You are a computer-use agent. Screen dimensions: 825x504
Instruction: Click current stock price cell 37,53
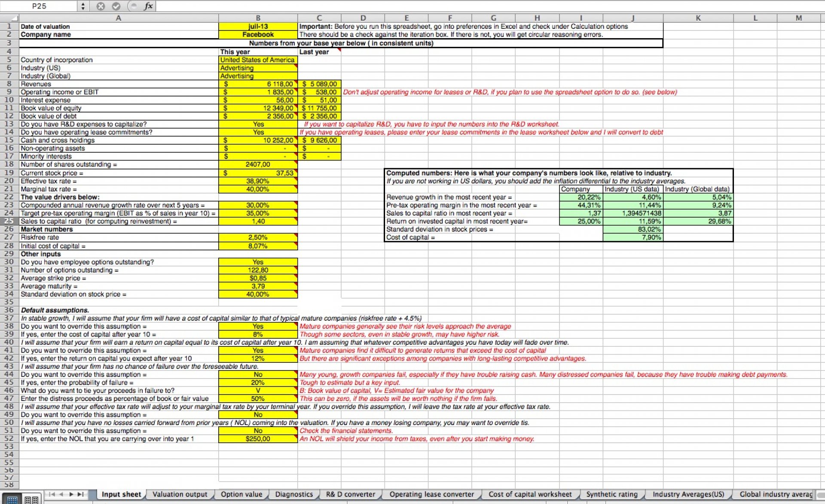pos(258,173)
